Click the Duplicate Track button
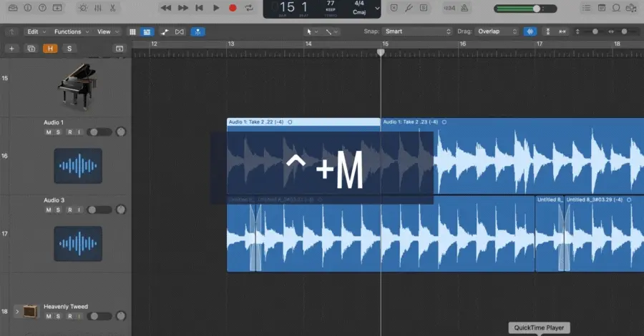644x336 pixels. pos(31,49)
